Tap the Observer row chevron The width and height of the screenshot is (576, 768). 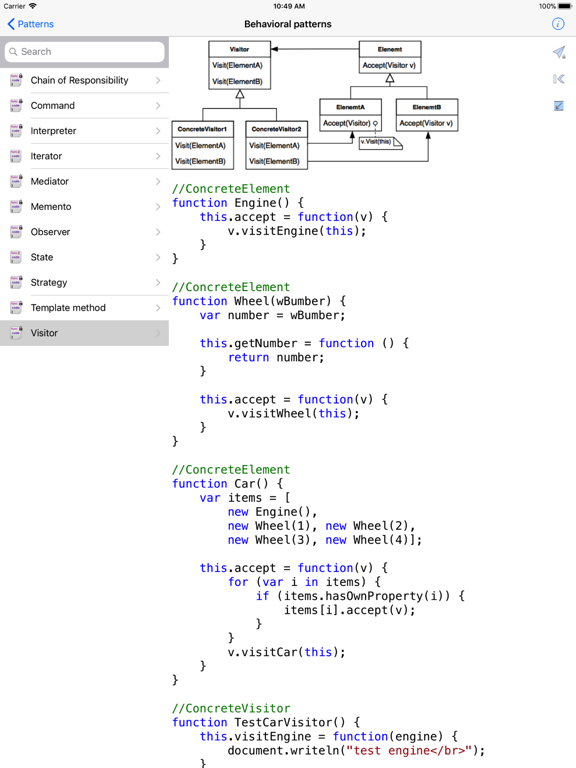(x=158, y=232)
